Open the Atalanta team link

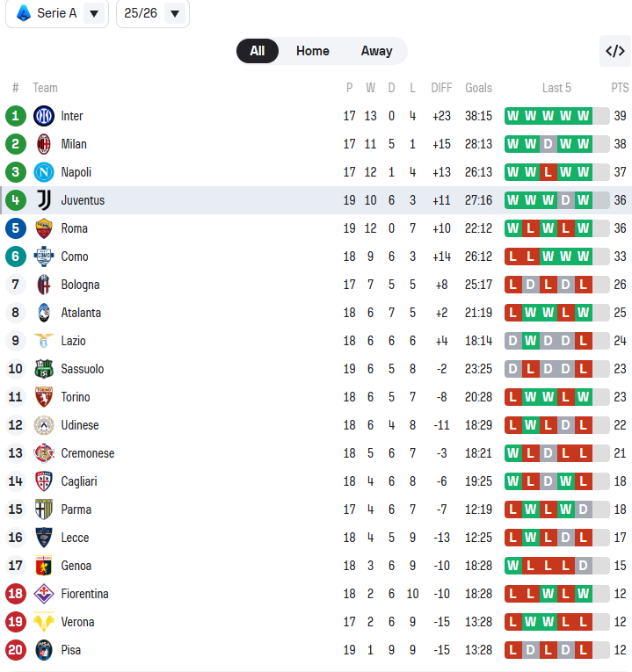tap(81, 313)
